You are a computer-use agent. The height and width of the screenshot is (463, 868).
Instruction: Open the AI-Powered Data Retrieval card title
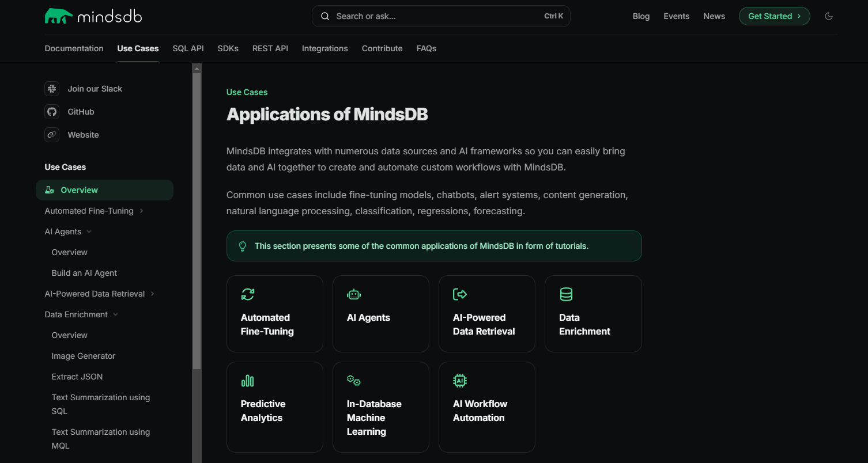[484, 324]
